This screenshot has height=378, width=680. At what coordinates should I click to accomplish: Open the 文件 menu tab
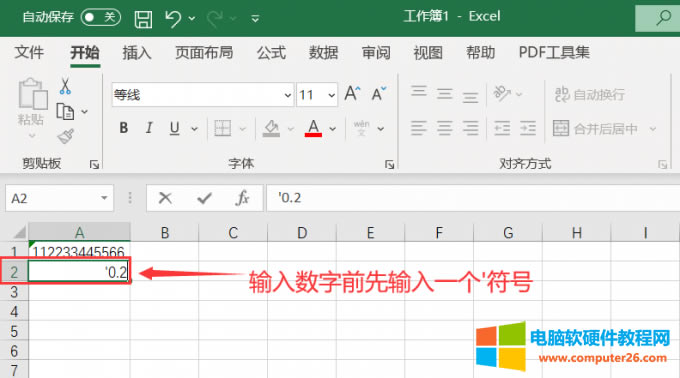pos(29,52)
